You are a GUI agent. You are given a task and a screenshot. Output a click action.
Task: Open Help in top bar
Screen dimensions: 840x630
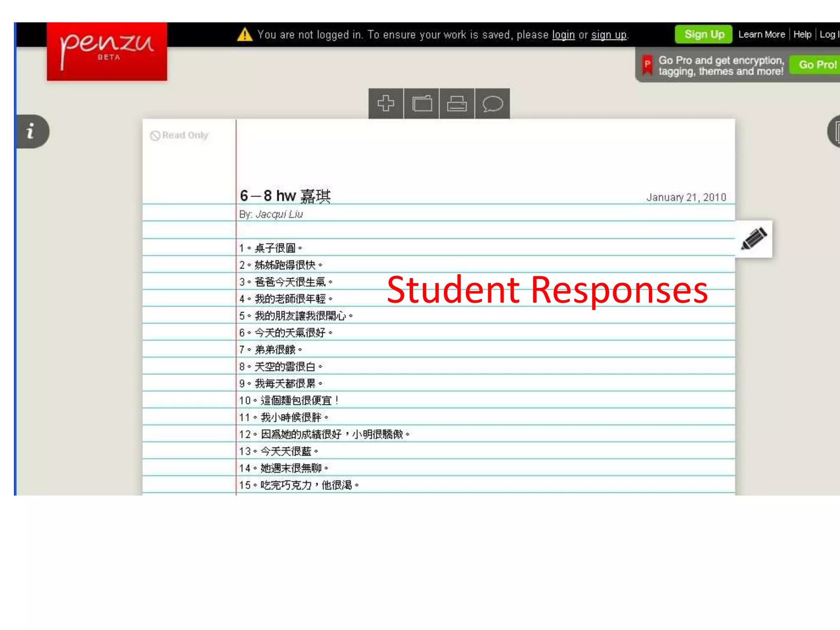click(802, 34)
